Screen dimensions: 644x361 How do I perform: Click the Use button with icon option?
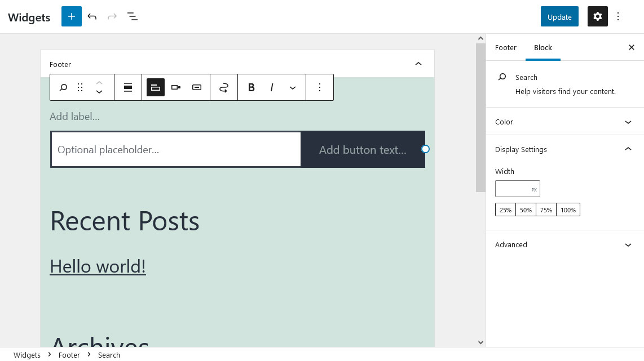click(196, 87)
